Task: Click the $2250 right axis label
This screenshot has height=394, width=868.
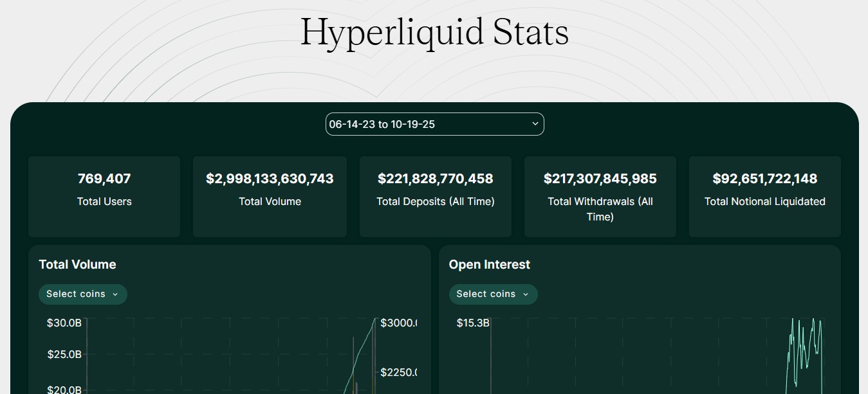Action: point(398,372)
